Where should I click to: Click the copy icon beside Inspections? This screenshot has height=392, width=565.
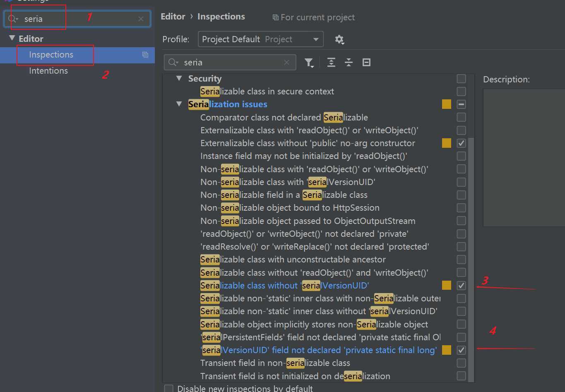145,55
